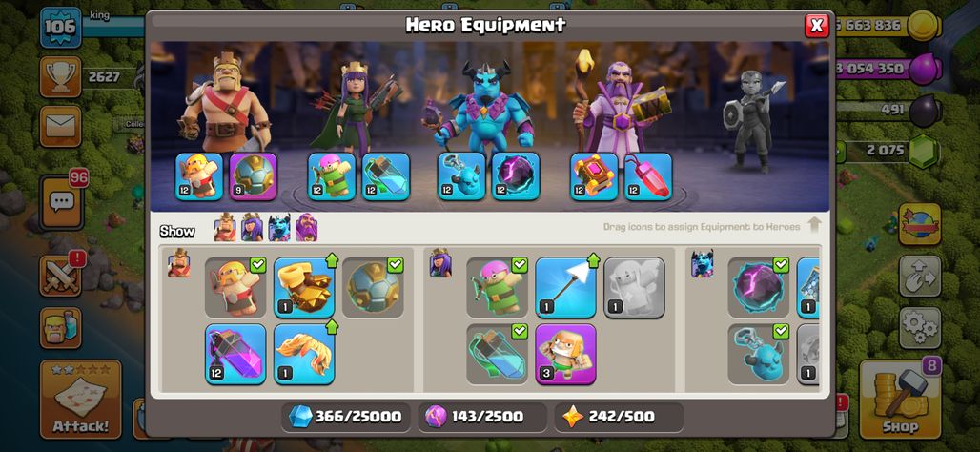Click Barbarian King's Spiky Ball slot

(x=254, y=176)
